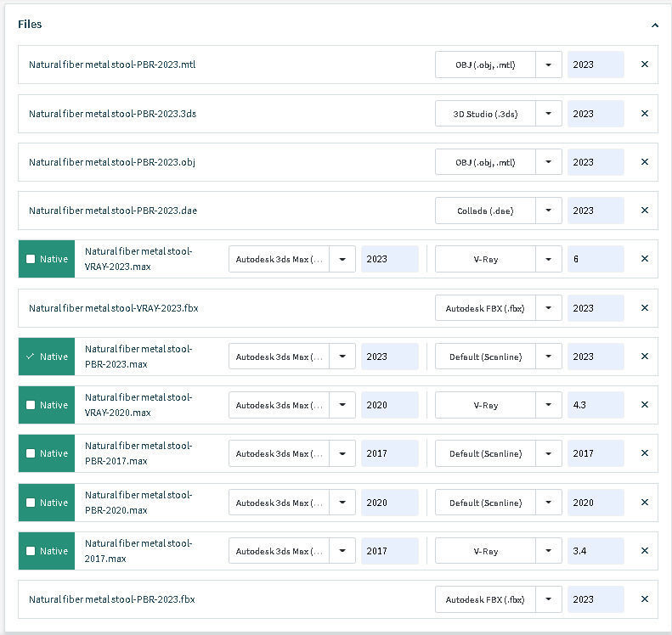Check Native for VRAY-2023.max file
This screenshot has width=672, height=635.
31,259
